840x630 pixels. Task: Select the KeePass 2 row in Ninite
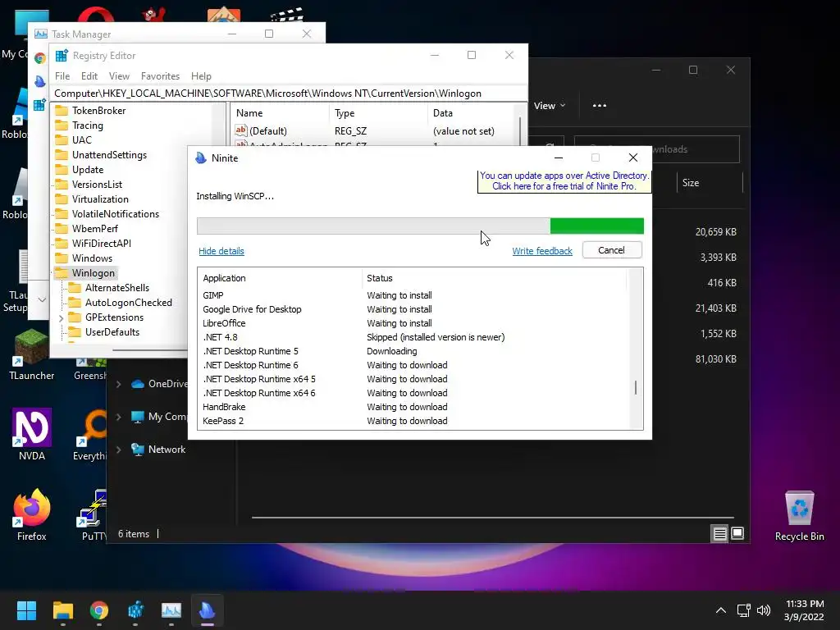413,421
